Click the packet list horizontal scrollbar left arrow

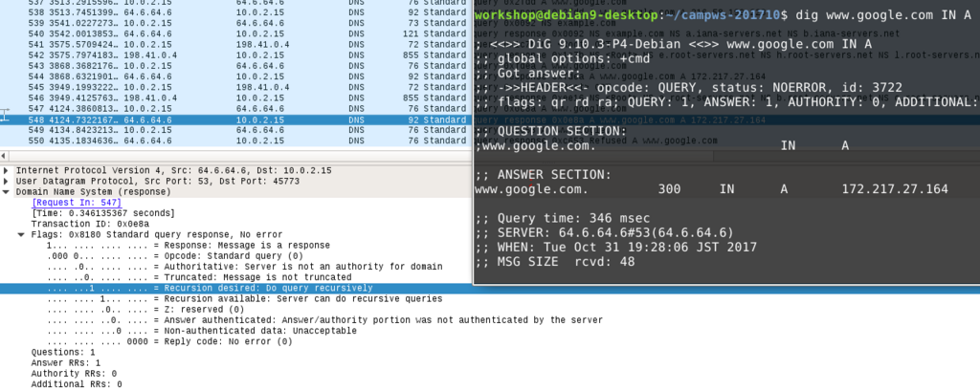click(x=3, y=155)
